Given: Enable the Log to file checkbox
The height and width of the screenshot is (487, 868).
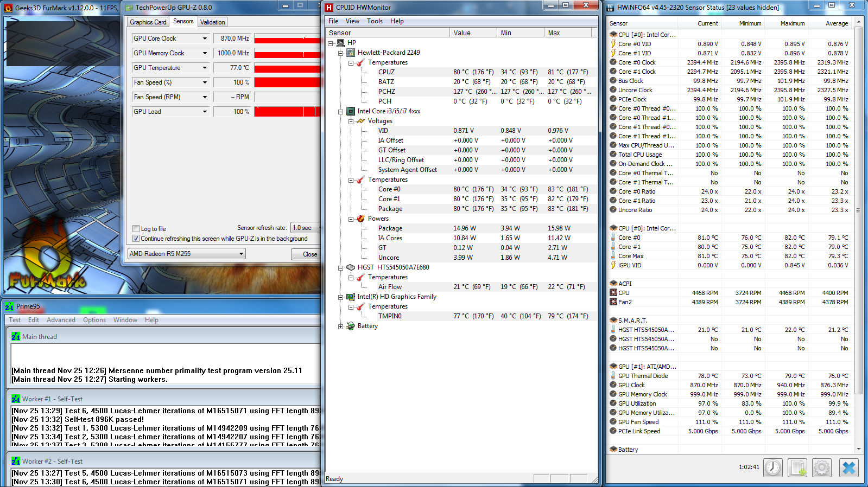Looking at the screenshot, I should coord(136,229).
